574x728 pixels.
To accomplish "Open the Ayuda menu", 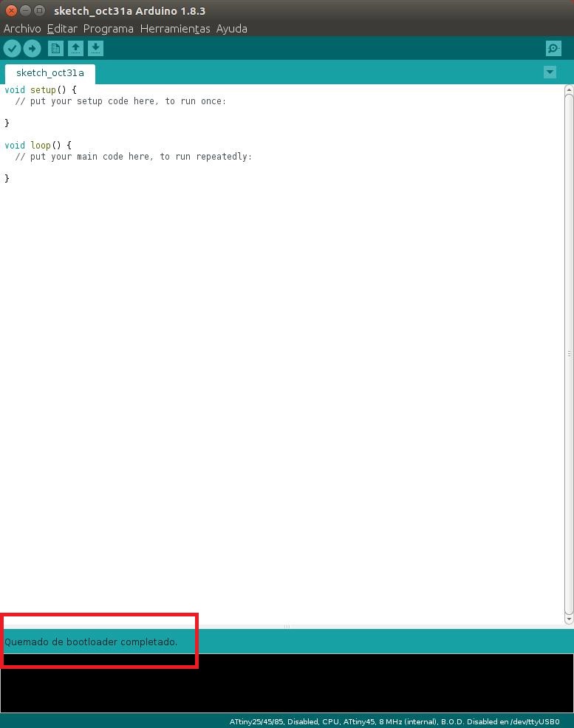I will click(x=231, y=29).
